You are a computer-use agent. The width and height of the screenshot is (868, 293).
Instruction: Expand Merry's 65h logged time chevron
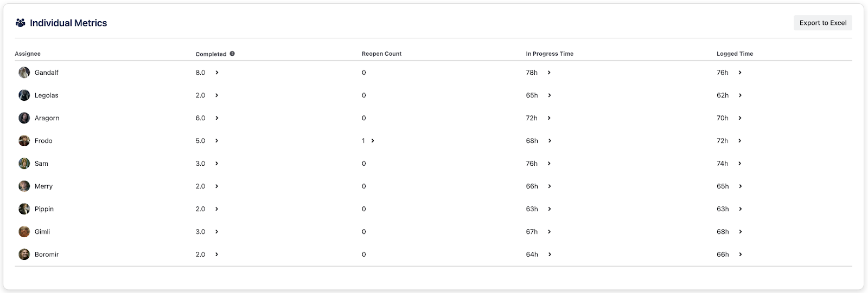[x=740, y=186]
